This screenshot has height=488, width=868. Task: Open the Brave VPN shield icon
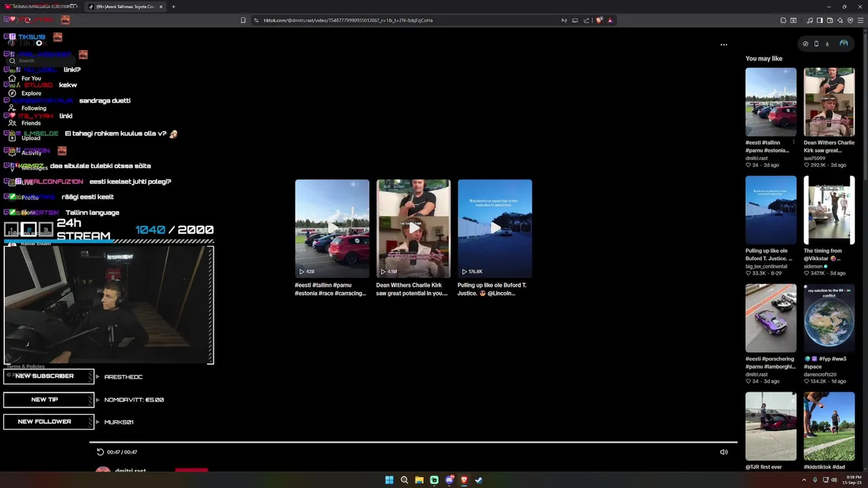[850, 20]
